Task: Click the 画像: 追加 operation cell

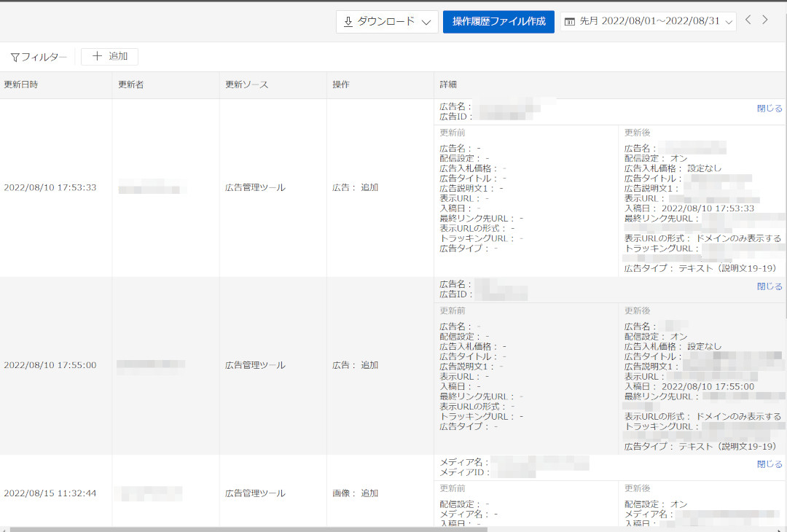Action: (356, 493)
